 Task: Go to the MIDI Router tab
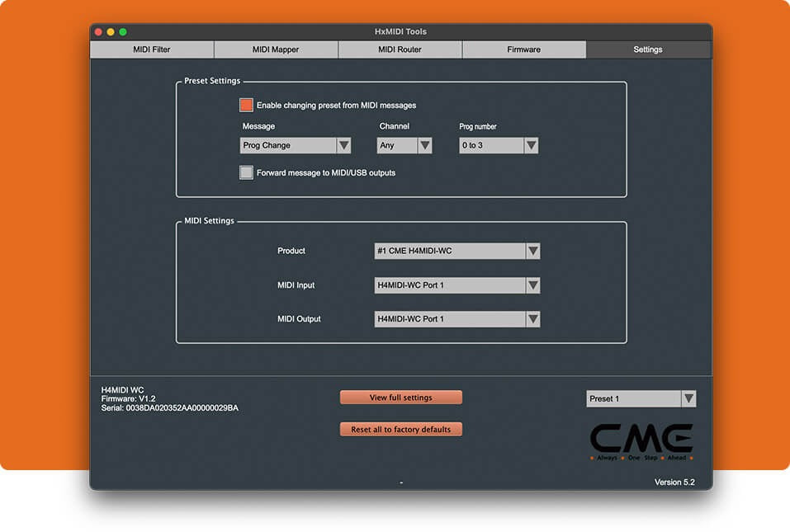click(400, 49)
